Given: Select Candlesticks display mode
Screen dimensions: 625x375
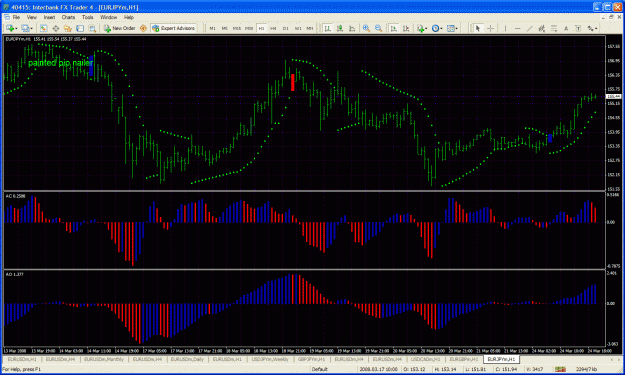Looking at the screenshot, I should (x=340, y=28).
